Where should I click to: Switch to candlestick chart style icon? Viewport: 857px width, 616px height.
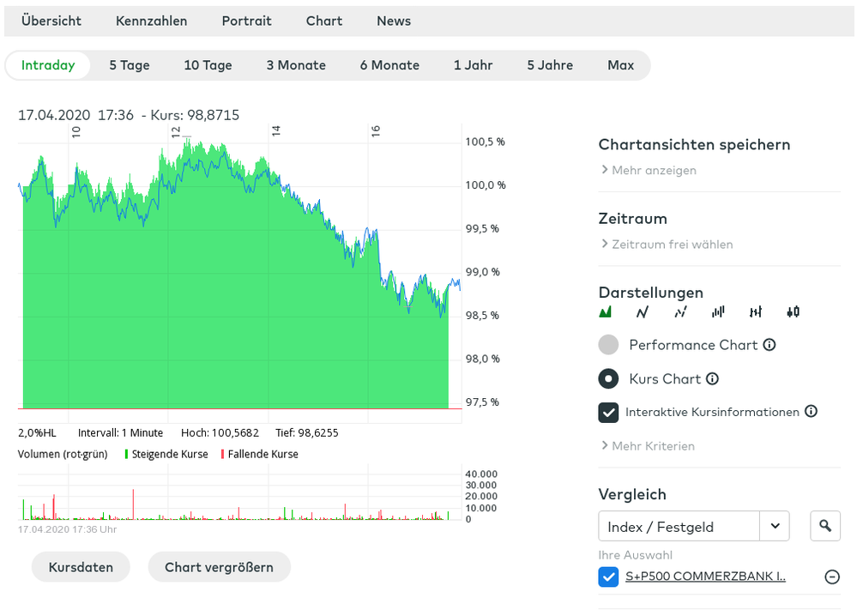coord(793,311)
